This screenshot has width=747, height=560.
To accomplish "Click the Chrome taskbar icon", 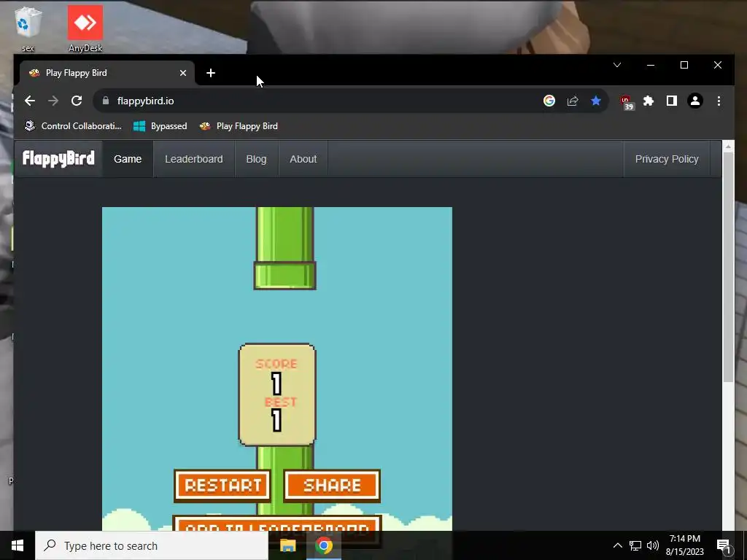I will pos(323,545).
